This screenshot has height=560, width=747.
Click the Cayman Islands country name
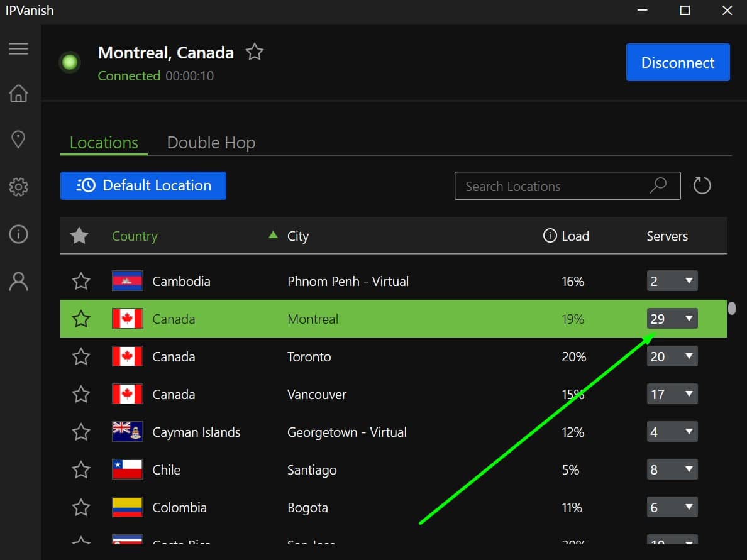click(196, 432)
